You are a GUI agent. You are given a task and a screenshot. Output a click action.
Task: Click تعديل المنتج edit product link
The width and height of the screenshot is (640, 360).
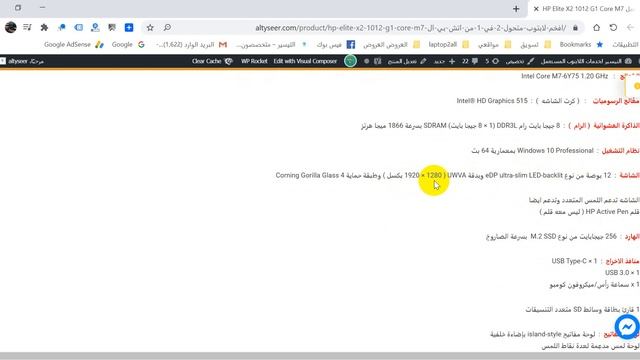[x=407, y=61]
